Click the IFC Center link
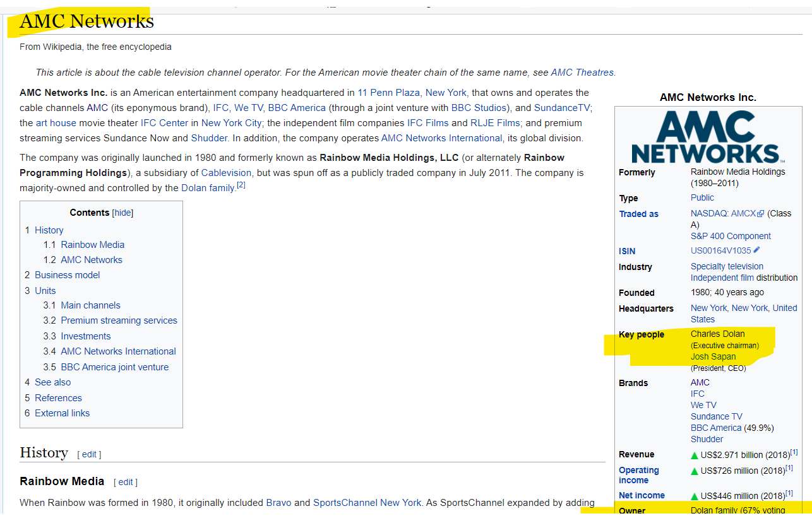The image size is (812, 528). click(x=165, y=123)
